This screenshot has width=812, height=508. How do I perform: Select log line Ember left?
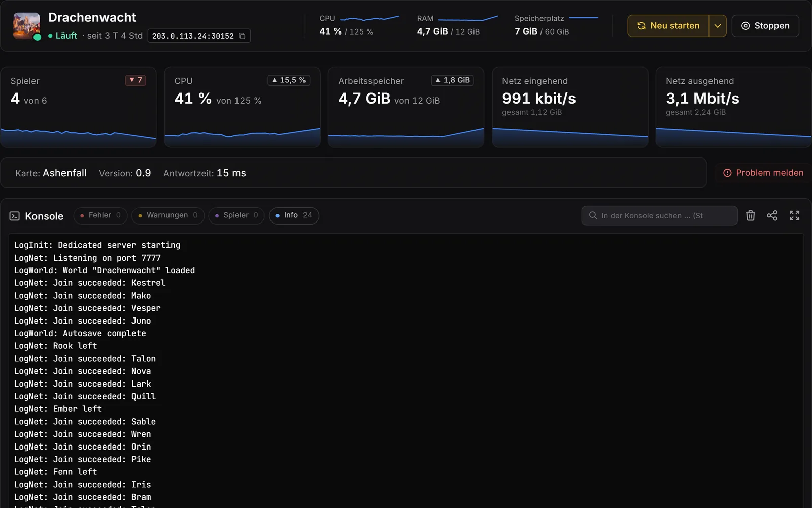pos(58,409)
